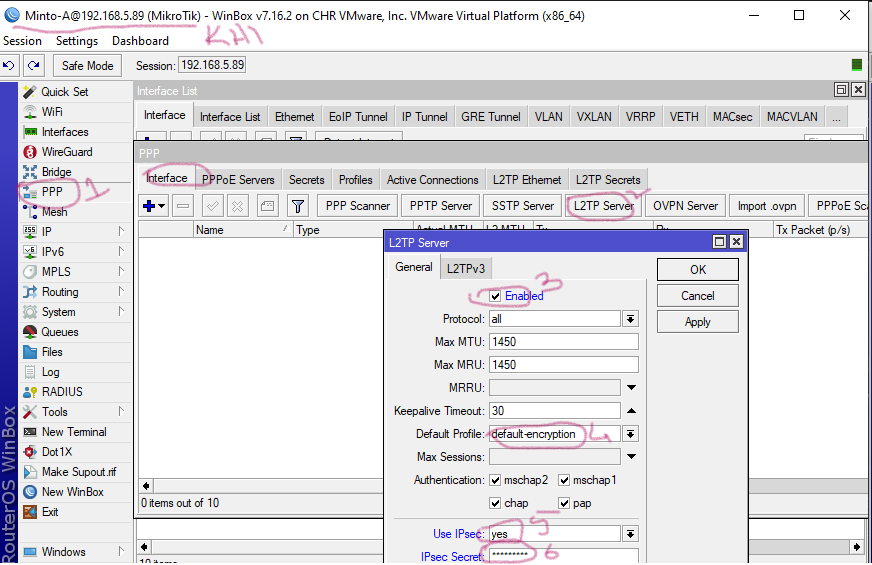Click the Session address field

(x=212, y=65)
